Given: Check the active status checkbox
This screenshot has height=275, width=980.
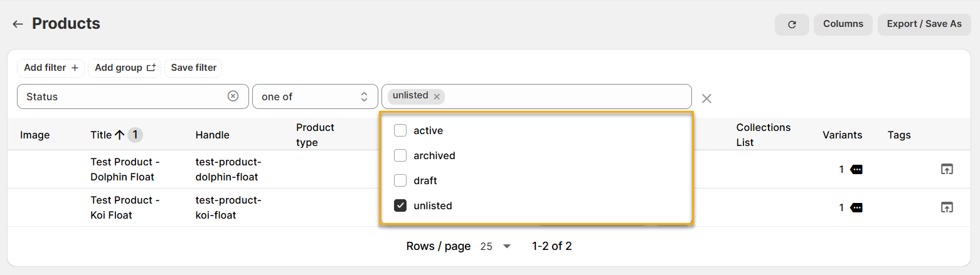Looking at the screenshot, I should pyautogui.click(x=400, y=130).
